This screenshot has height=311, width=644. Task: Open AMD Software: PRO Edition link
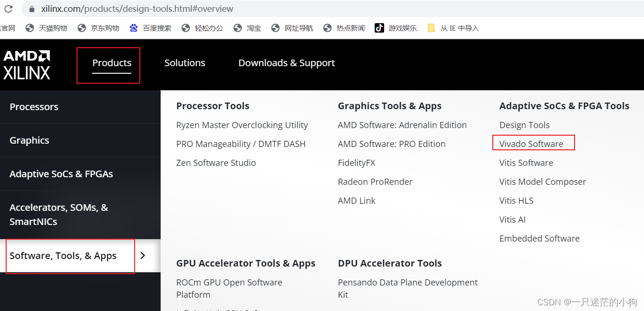392,144
